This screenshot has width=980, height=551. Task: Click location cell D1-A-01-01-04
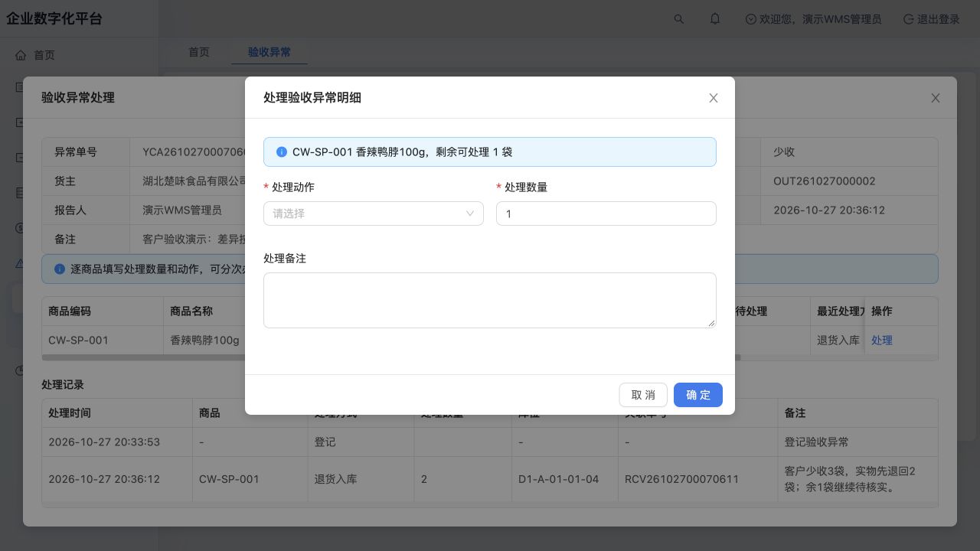click(558, 479)
